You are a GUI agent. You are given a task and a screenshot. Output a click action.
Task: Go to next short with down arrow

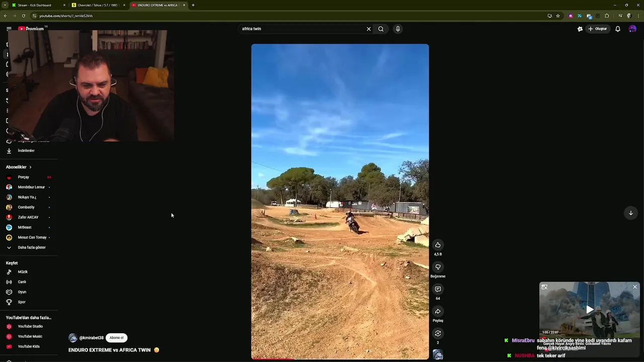click(630, 213)
